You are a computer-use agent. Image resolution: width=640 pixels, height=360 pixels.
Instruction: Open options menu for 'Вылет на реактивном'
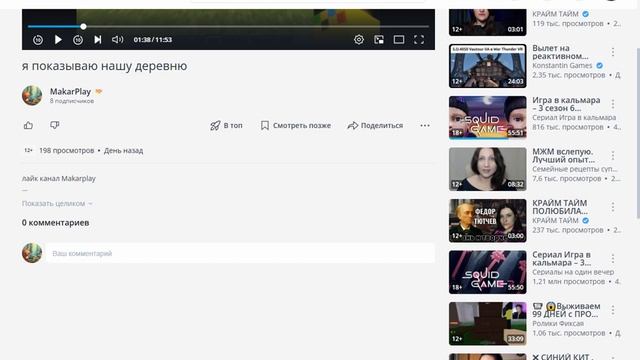(x=613, y=52)
